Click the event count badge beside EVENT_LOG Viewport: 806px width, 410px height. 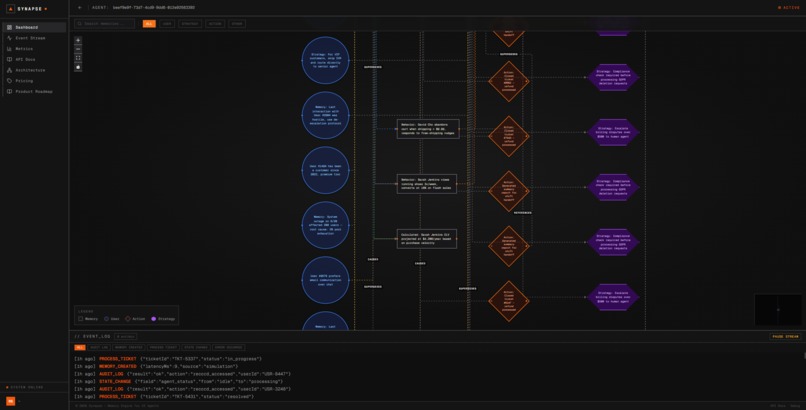125,337
